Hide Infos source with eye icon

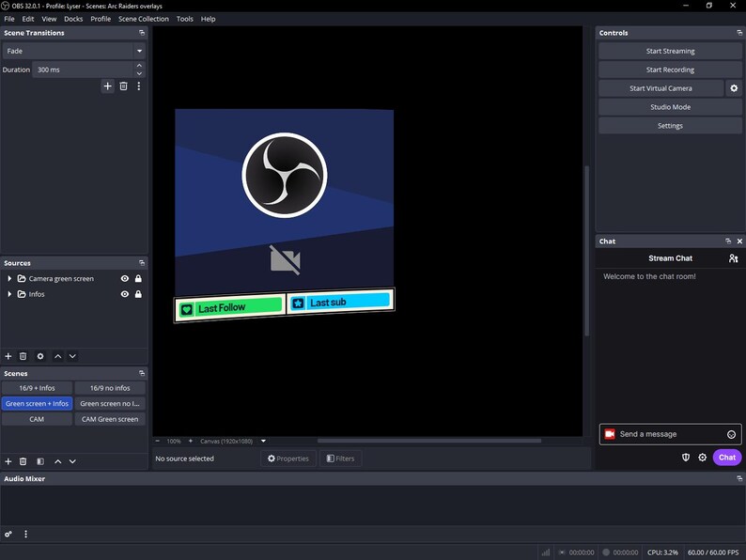(125, 294)
